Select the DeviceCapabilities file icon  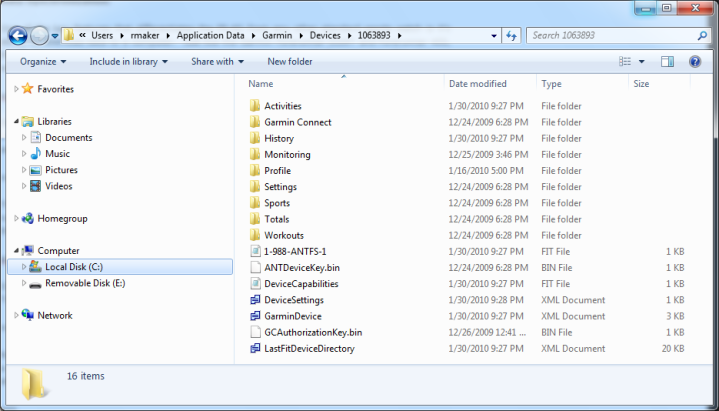[x=255, y=284]
